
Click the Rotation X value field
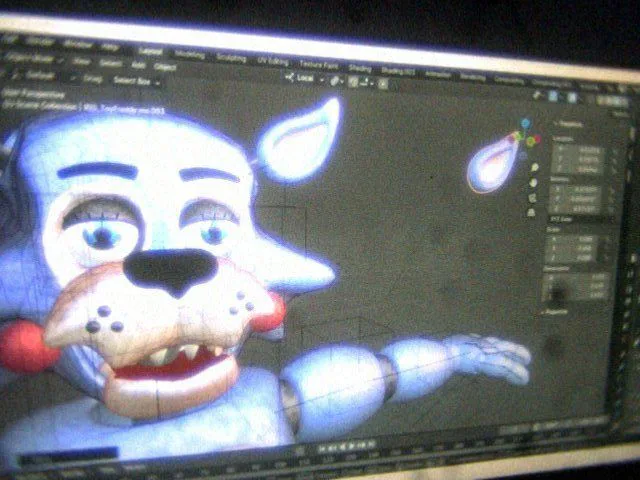point(576,189)
